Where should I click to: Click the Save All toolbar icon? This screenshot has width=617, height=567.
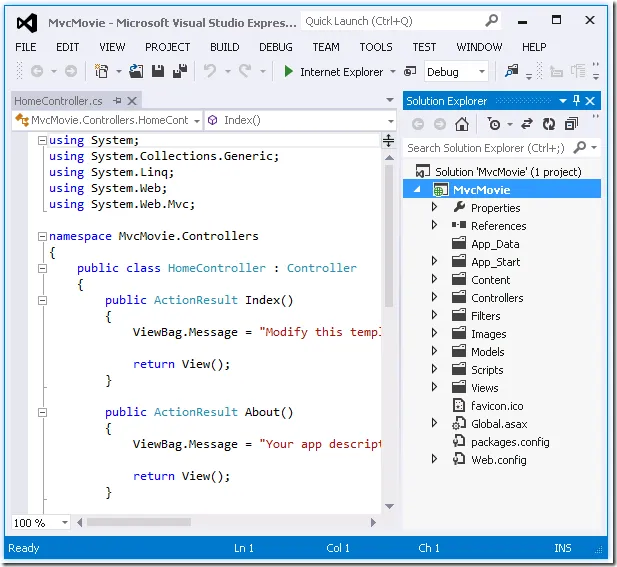[180, 71]
